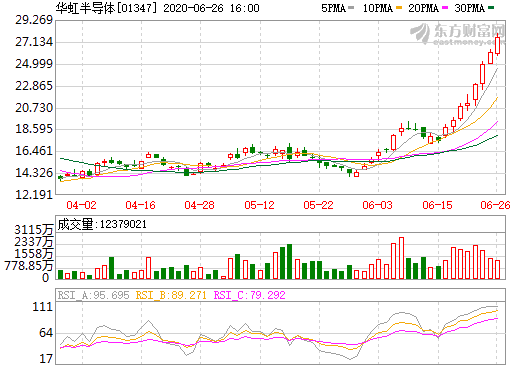The width and height of the screenshot is (520, 365).
Task: Select the 04-16 date label
Action: (x=140, y=205)
